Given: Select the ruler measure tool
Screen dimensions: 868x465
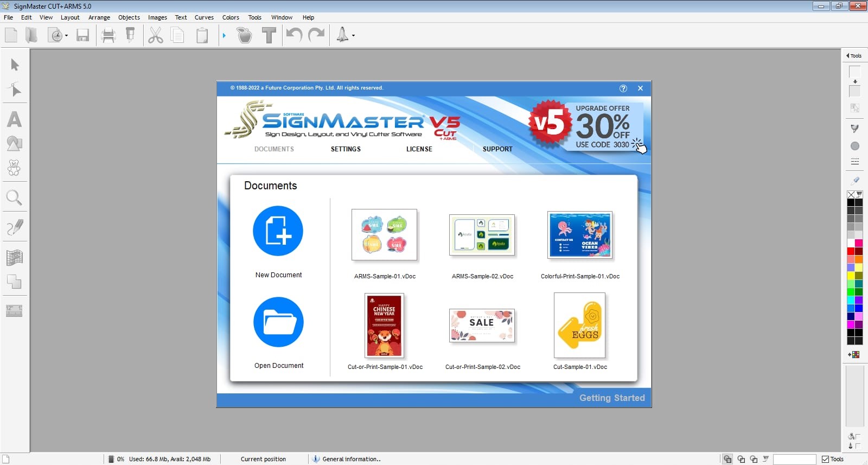Looking at the screenshot, I should pos(14,311).
